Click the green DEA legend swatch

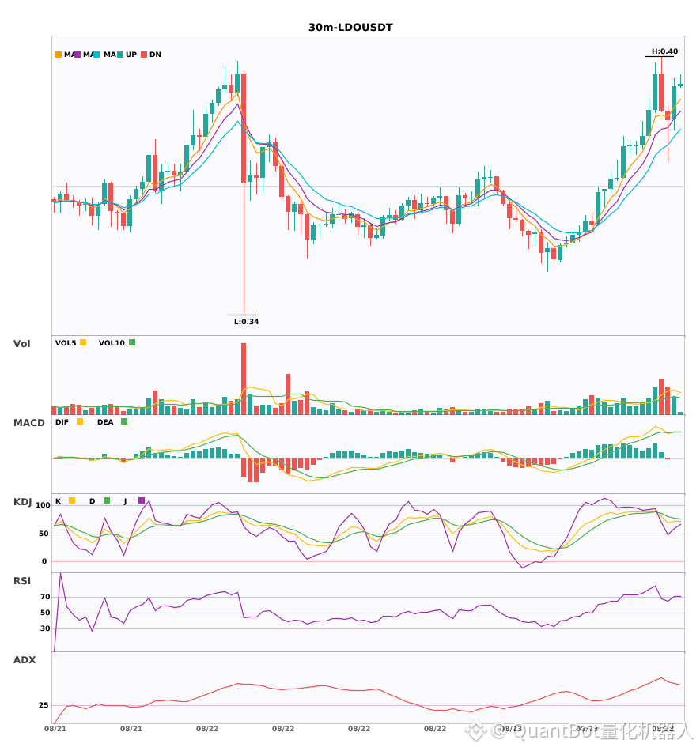124,421
